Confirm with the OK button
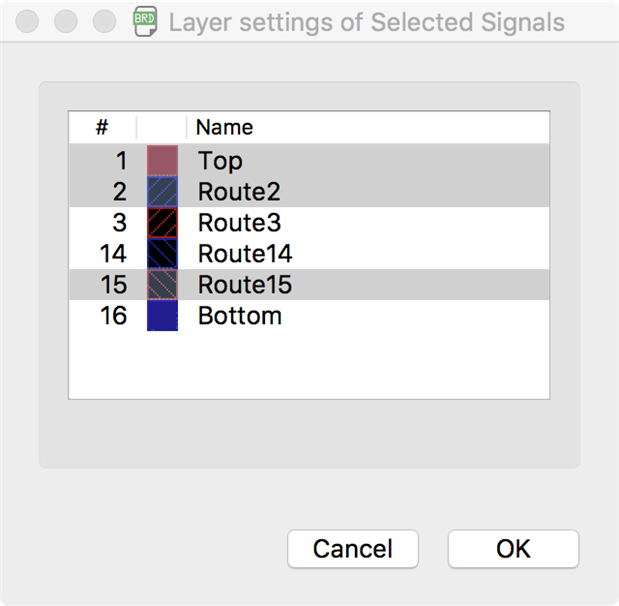Viewport: 619px width, 606px height. [x=513, y=549]
